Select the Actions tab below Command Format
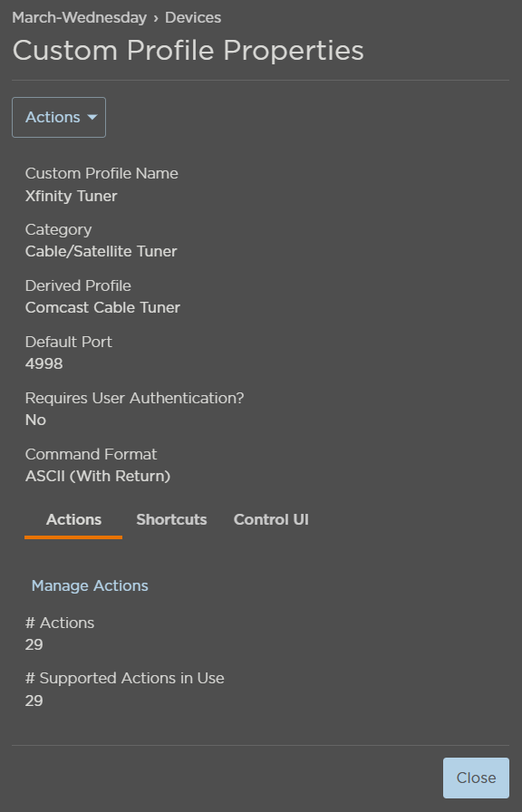The width and height of the screenshot is (522, 812). [x=72, y=519]
